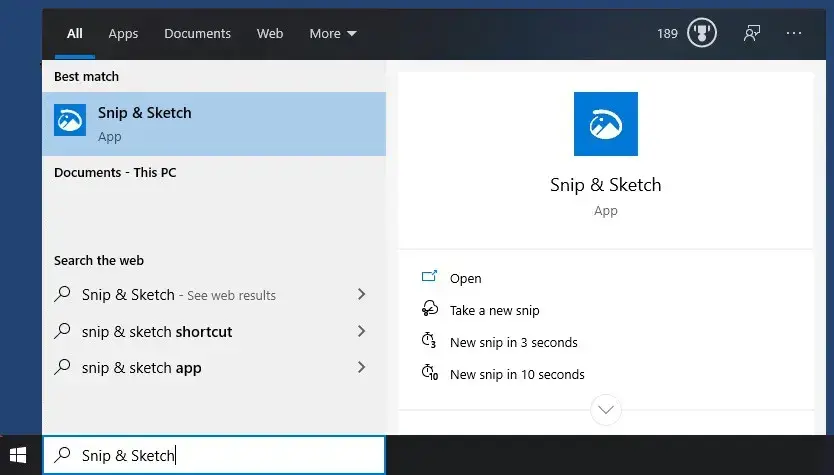Open the three-dot options menu
The width and height of the screenshot is (834, 475).
794,33
